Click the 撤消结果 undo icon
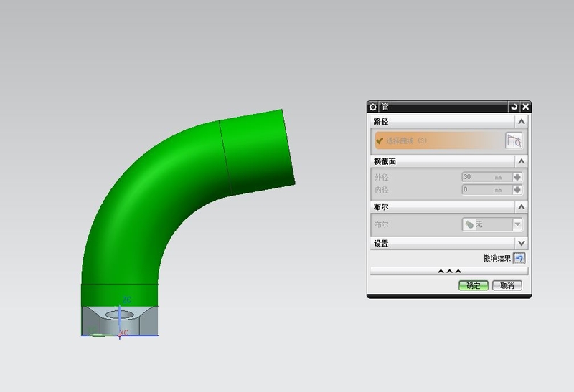The height and width of the screenshot is (392, 574). tap(519, 258)
